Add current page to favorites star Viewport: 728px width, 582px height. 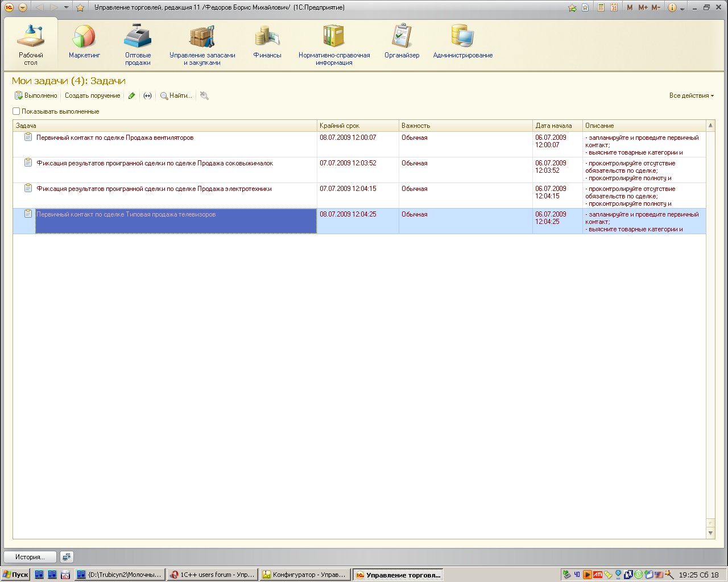point(80,7)
